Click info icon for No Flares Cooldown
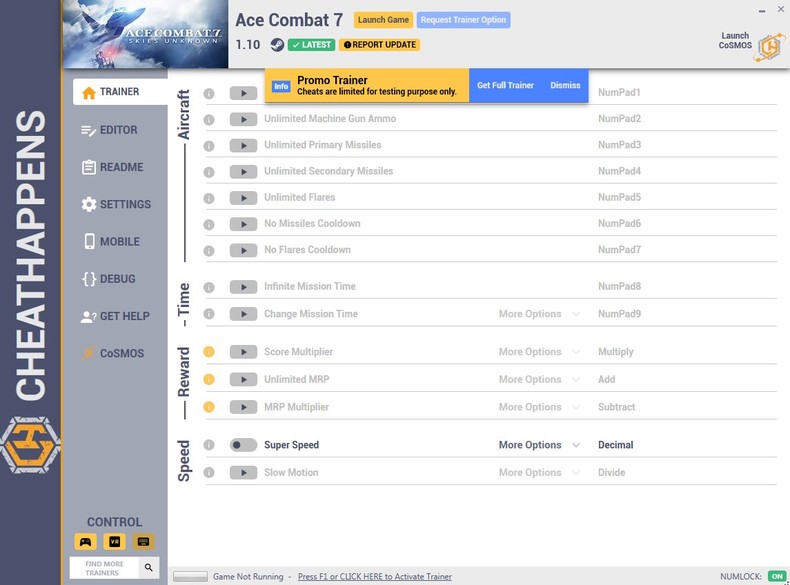The width and height of the screenshot is (790, 585). tap(209, 250)
